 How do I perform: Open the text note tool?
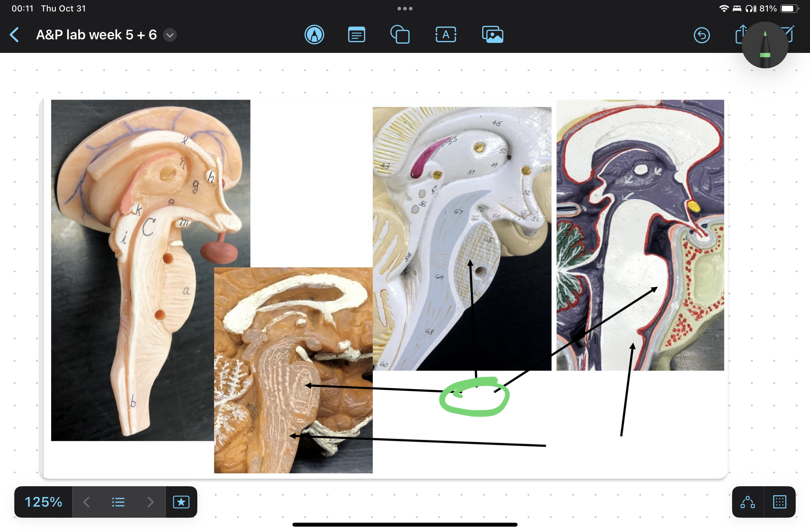click(356, 35)
